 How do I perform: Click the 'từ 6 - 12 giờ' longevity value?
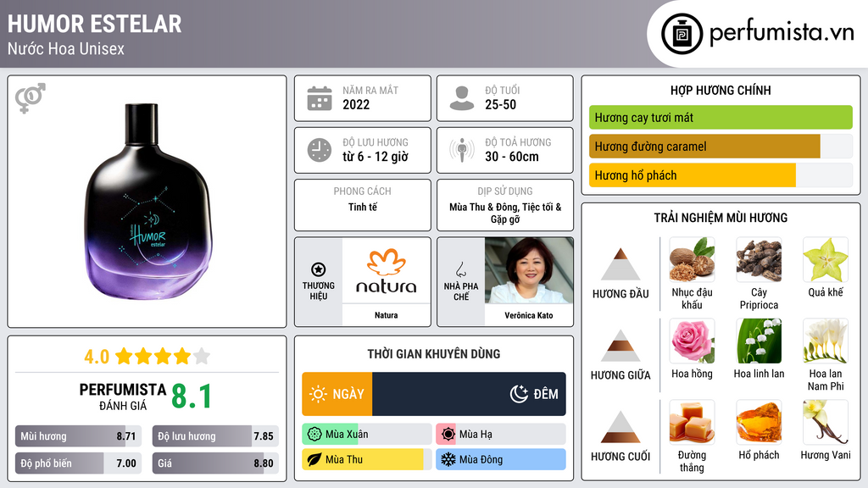(x=376, y=157)
